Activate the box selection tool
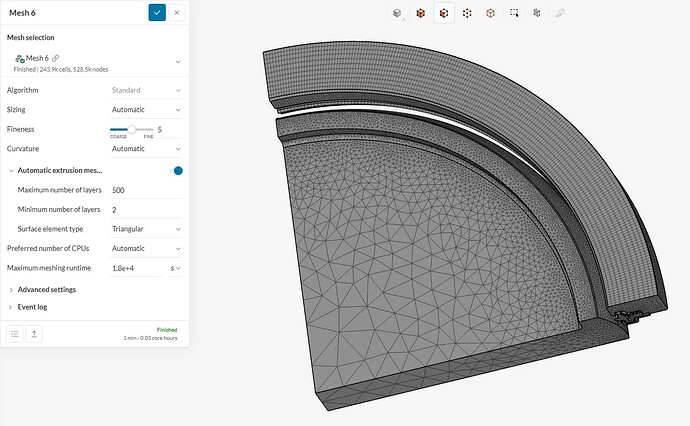 513,13
